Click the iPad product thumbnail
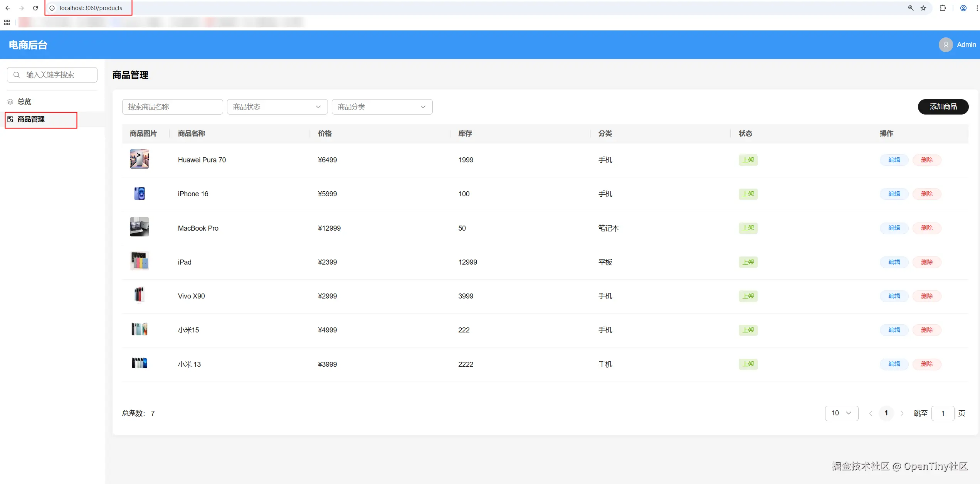Viewport: 980px width, 484px height. tap(139, 261)
